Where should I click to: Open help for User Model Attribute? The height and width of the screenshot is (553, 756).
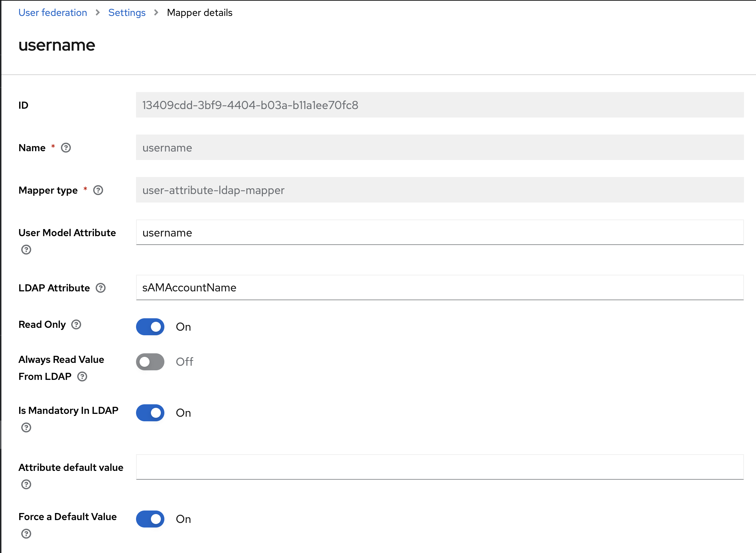(26, 250)
